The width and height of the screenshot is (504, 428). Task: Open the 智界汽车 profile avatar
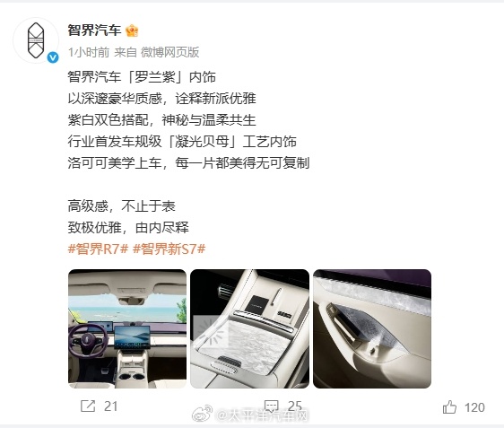36,40
